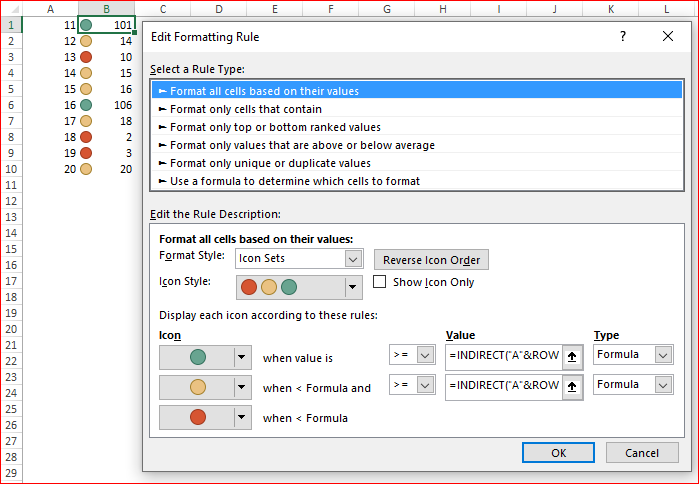The height and width of the screenshot is (484, 699).
Task: Select column B header
Action: 107,9
